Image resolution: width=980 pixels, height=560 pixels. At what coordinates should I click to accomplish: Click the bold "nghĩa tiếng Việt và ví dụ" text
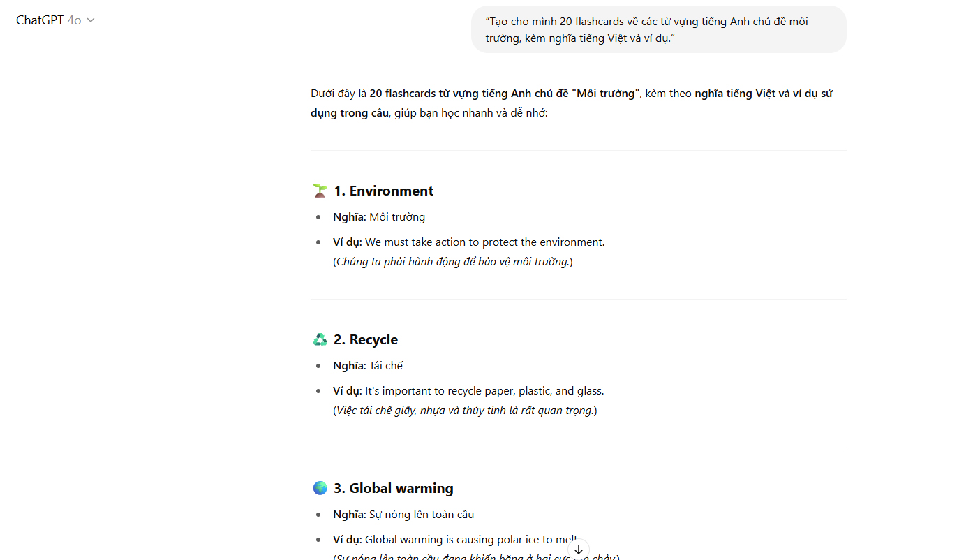pyautogui.click(x=757, y=94)
